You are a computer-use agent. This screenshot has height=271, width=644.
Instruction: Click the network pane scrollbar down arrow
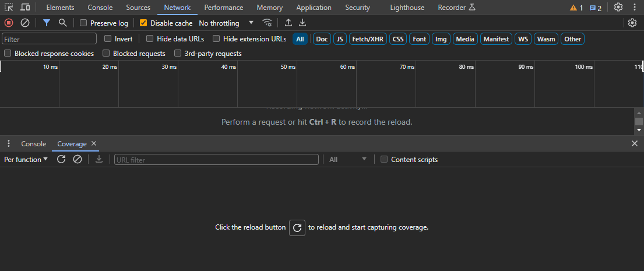tap(639, 130)
